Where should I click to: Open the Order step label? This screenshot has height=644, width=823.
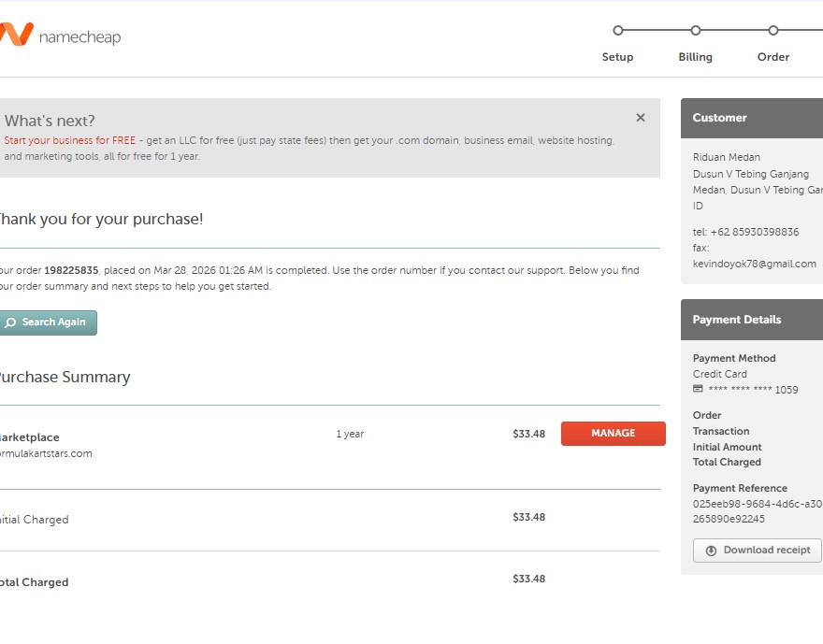[x=773, y=57]
